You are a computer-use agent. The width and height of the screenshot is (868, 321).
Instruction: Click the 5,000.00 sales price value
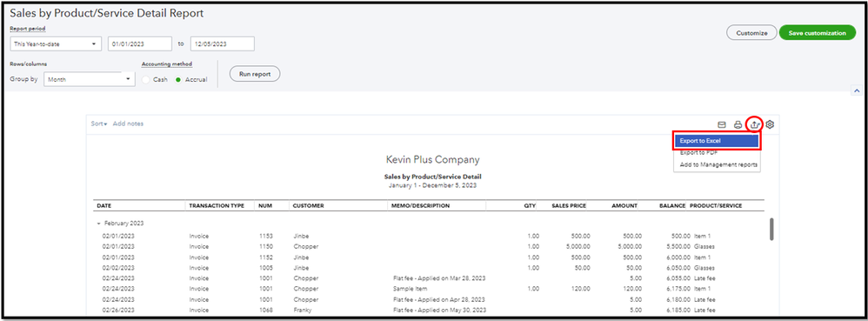[x=578, y=247]
